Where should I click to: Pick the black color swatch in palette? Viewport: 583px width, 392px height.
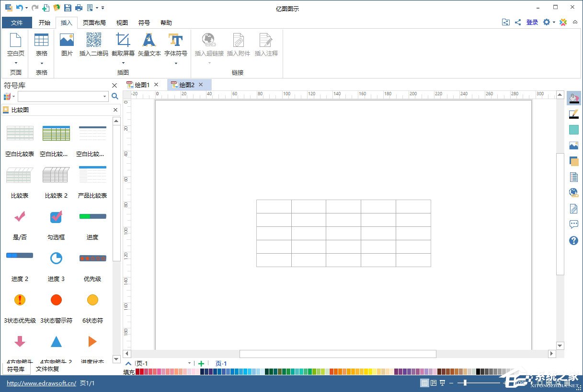click(x=478, y=371)
